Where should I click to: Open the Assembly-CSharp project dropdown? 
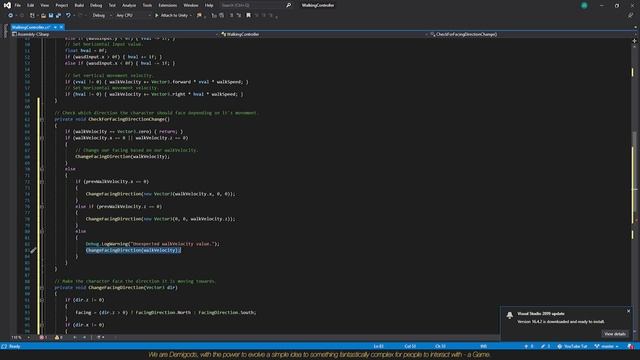coord(115,35)
